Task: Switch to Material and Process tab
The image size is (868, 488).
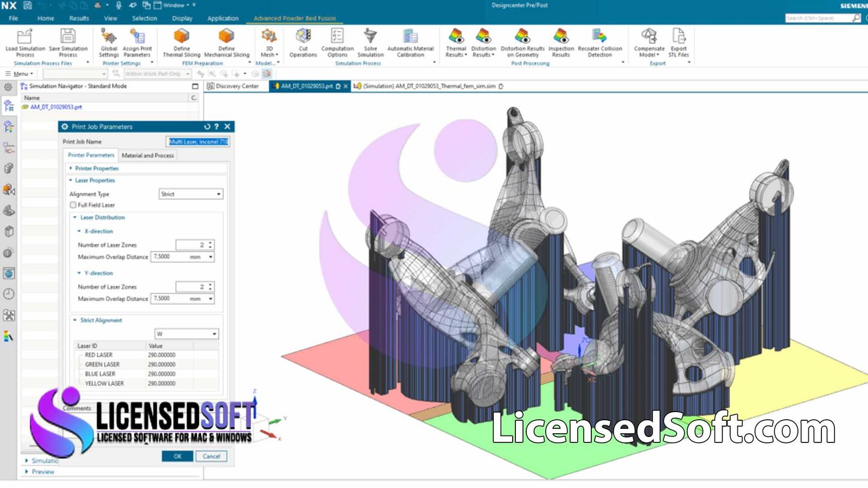Action: point(148,155)
